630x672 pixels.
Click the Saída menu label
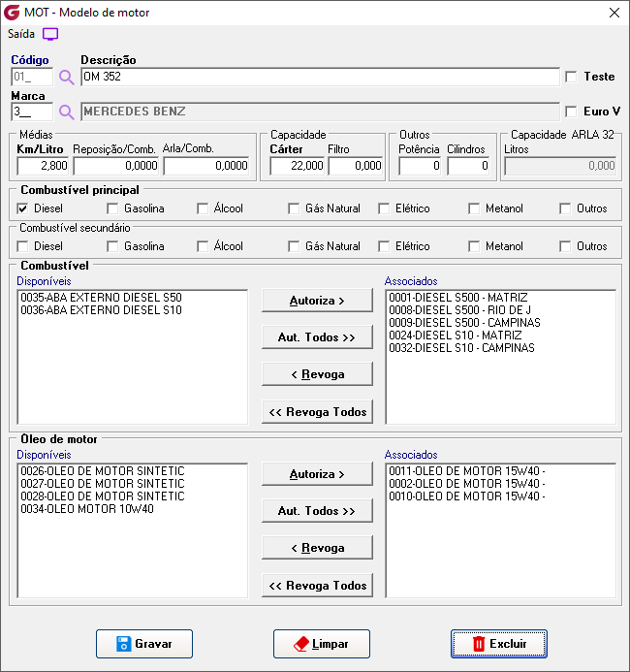tap(21, 34)
